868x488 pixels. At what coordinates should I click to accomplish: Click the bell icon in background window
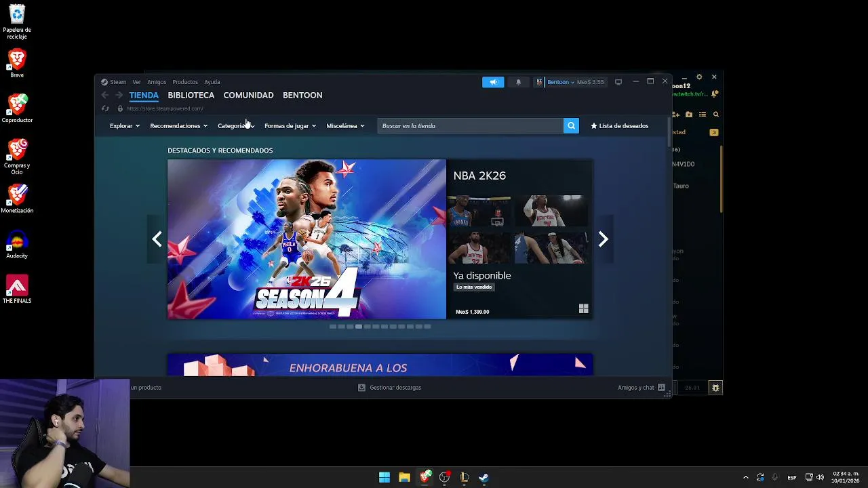tap(715, 94)
